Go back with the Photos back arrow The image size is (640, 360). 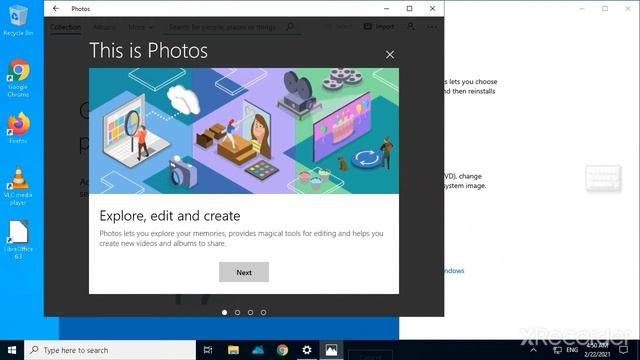(x=56, y=9)
